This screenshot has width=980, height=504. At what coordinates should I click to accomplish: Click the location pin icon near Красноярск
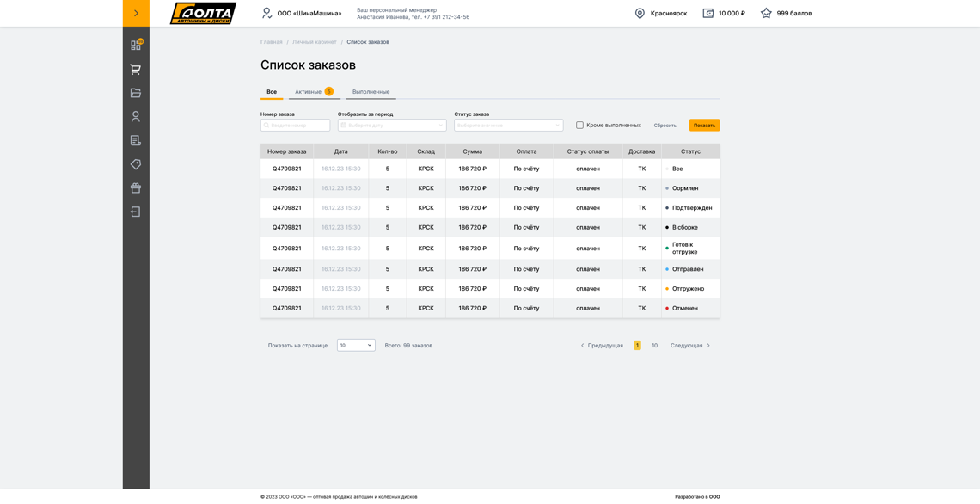640,13
